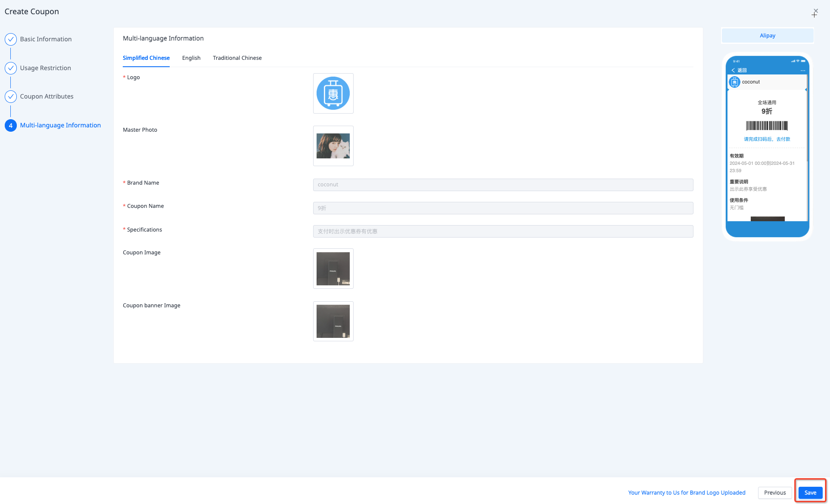830x504 pixels.
Task: Switch to the English language tab
Action: pyautogui.click(x=191, y=58)
